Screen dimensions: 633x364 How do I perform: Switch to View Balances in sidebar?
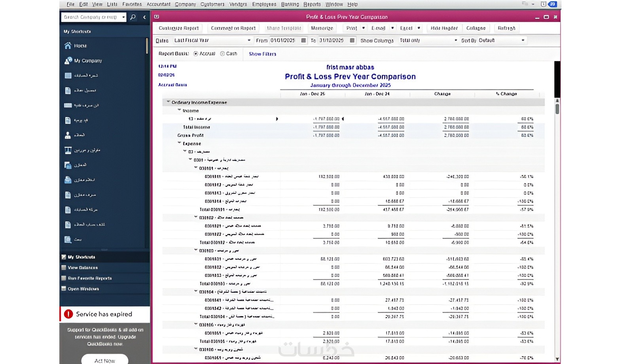(x=104, y=268)
